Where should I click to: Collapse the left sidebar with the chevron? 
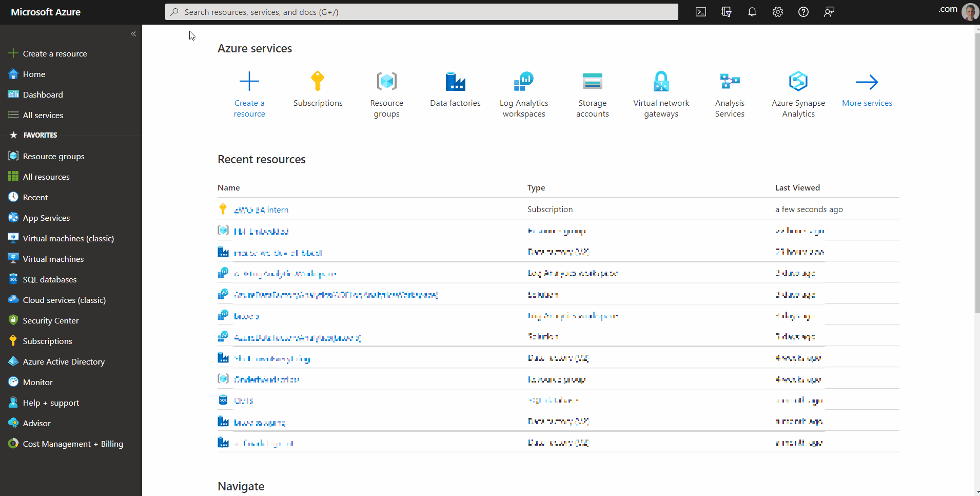pyautogui.click(x=133, y=34)
